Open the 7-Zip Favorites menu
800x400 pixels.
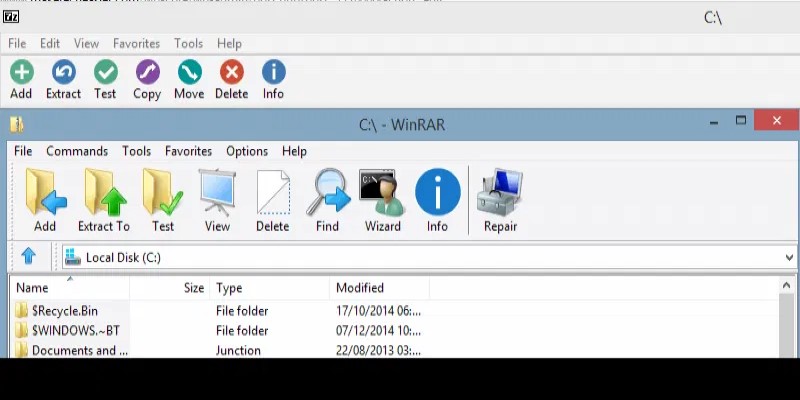pyautogui.click(x=136, y=44)
